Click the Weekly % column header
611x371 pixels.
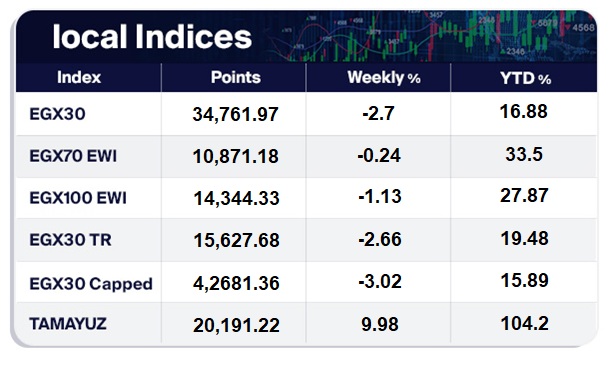pyautogui.click(x=384, y=78)
